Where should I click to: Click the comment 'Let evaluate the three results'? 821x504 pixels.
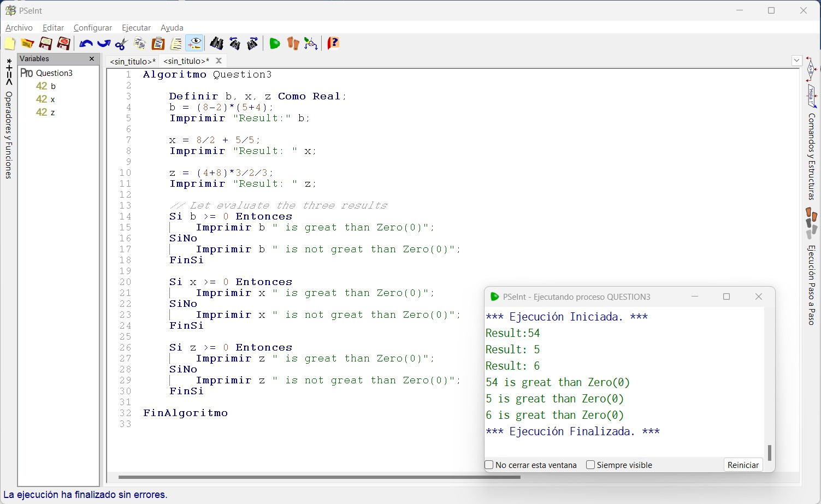pos(279,206)
